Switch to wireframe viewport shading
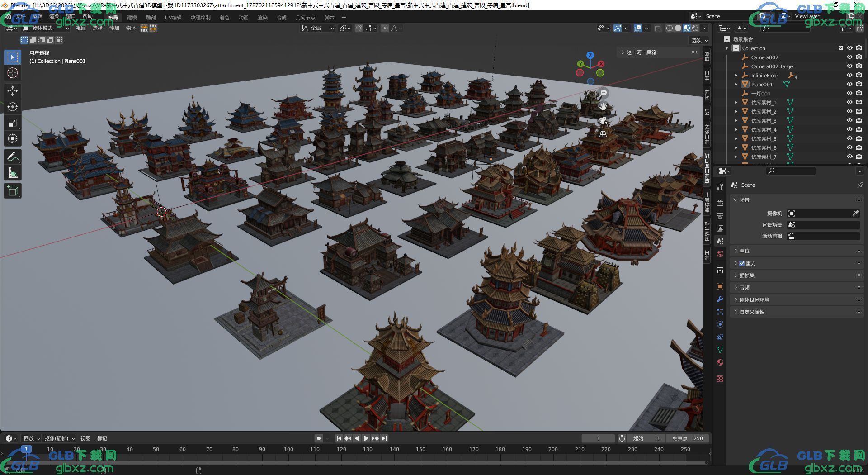 [x=670, y=28]
